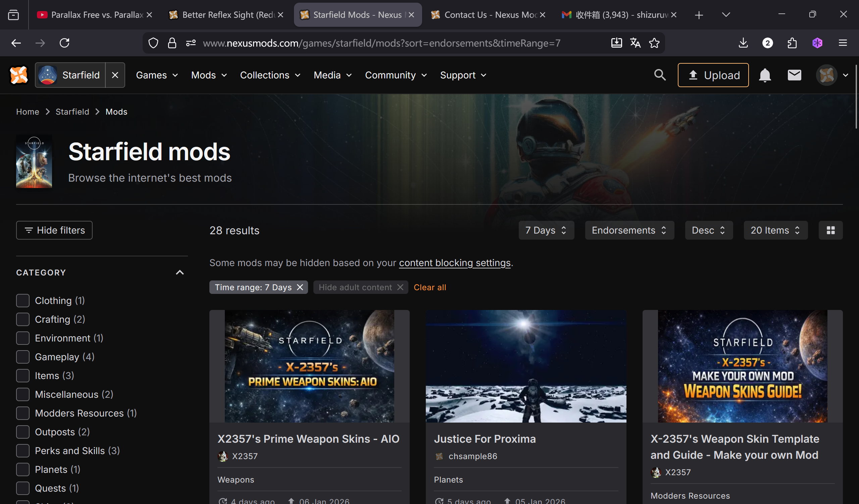Enable the Gameplay category filter
The image size is (859, 504).
(23, 357)
